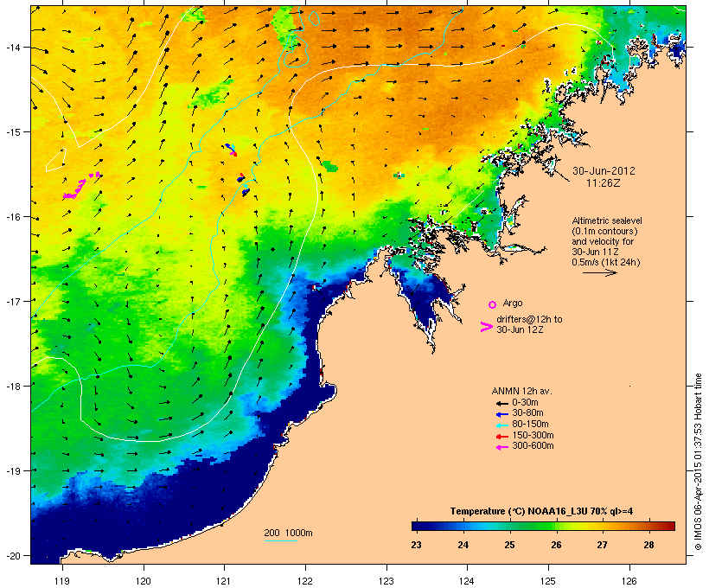Click the magenta 300-600m legend arrow
709x588 pixels.
pyautogui.click(x=501, y=447)
